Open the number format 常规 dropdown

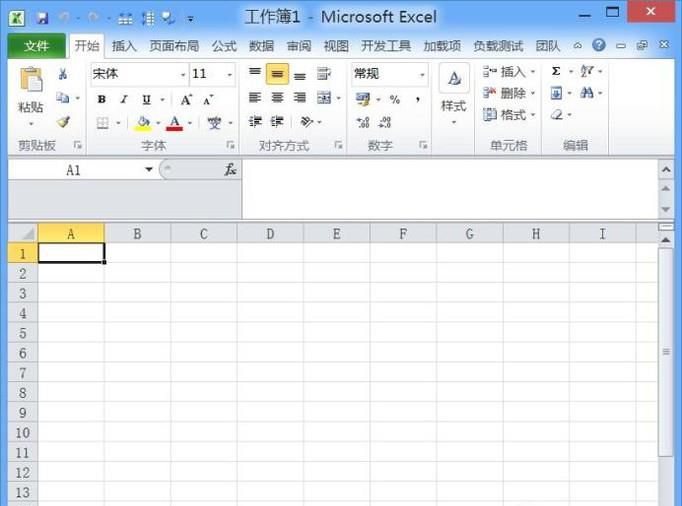(x=422, y=74)
